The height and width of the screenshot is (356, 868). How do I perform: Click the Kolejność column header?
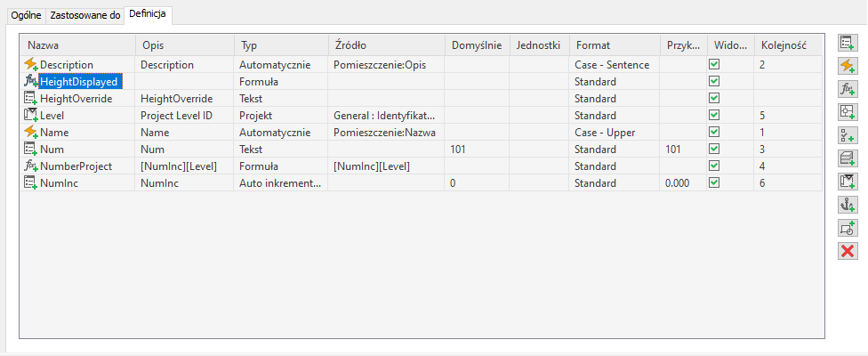pos(783,44)
